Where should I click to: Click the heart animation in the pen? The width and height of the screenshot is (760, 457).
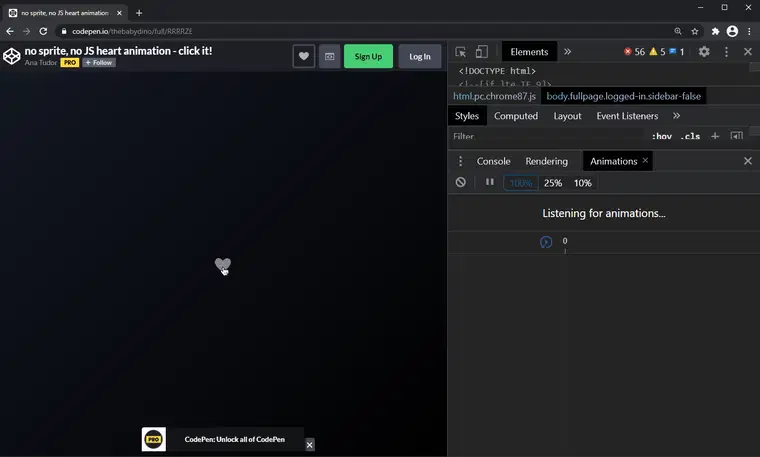coord(223,264)
